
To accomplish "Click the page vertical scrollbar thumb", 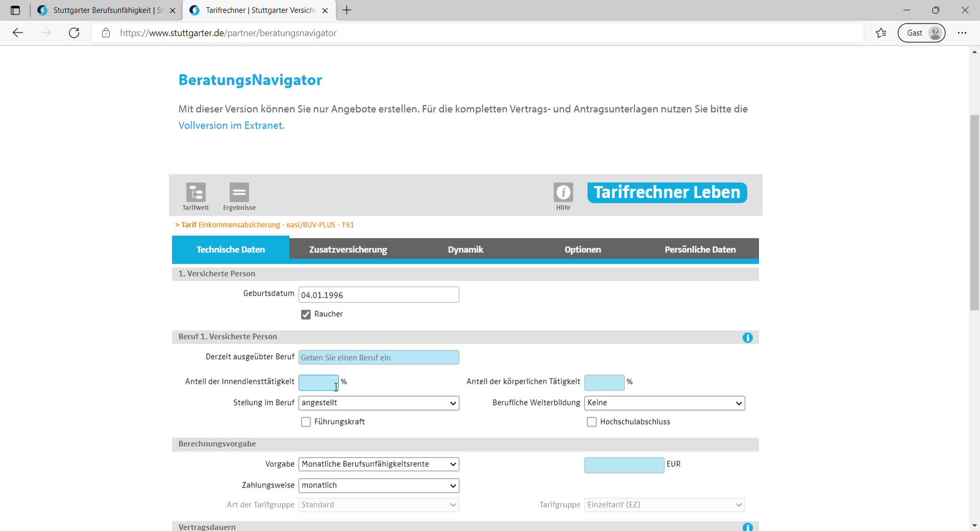I will 974,212.
